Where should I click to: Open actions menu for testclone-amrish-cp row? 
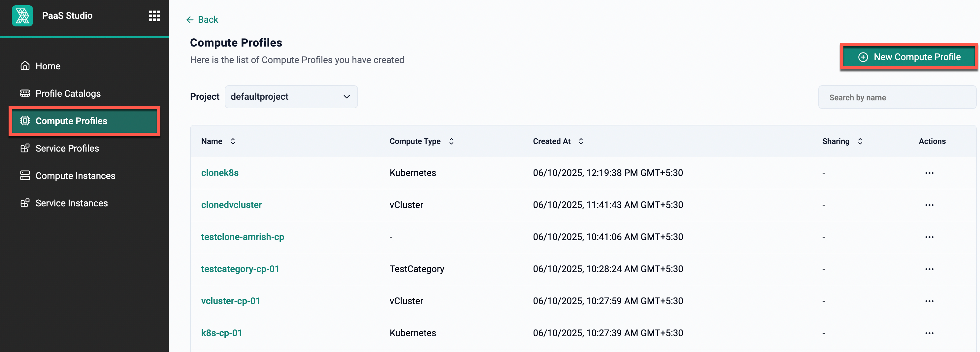click(x=929, y=237)
